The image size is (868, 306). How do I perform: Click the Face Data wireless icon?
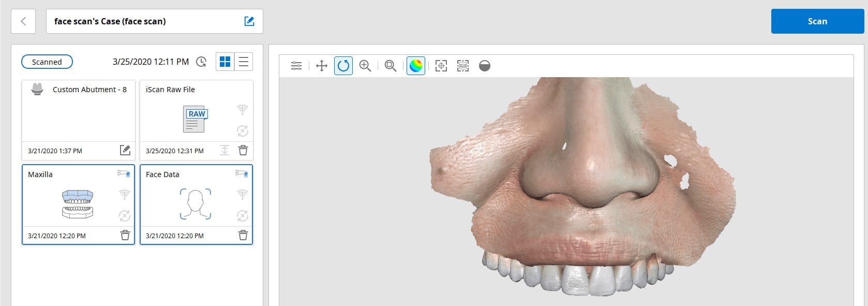point(242,195)
